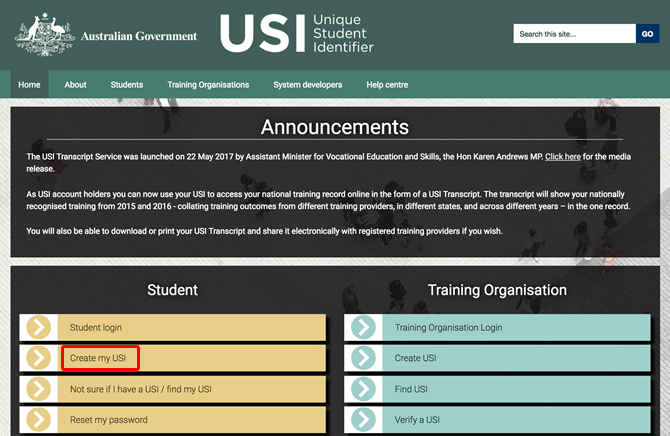The height and width of the screenshot is (436, 670).
Task: Click the arrow icon beside Find USI
Action: coord(364,389)
